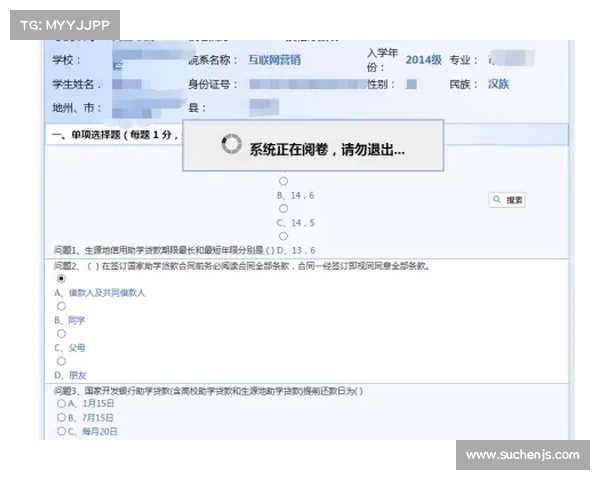Click the B、同学 option label
600x480 pixels.
pos(70,320)
